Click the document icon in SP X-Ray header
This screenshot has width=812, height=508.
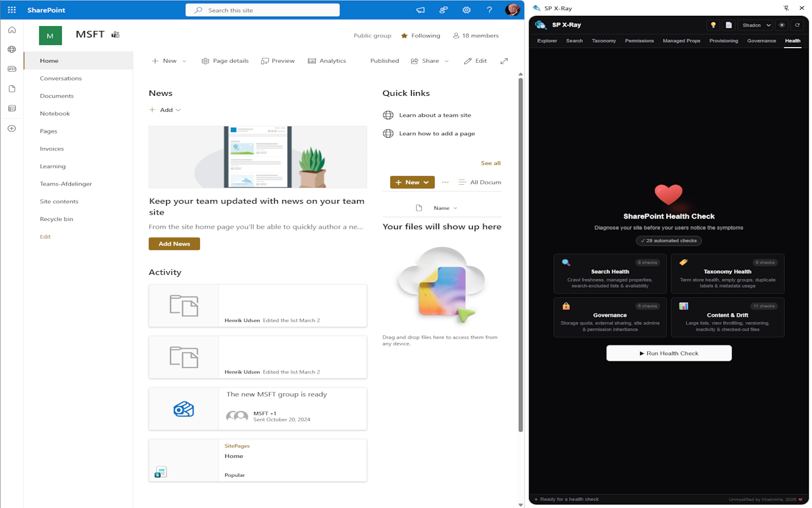(729, 25)
